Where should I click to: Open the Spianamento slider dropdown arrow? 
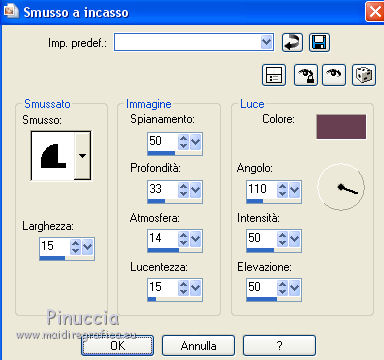pos(195,142)
